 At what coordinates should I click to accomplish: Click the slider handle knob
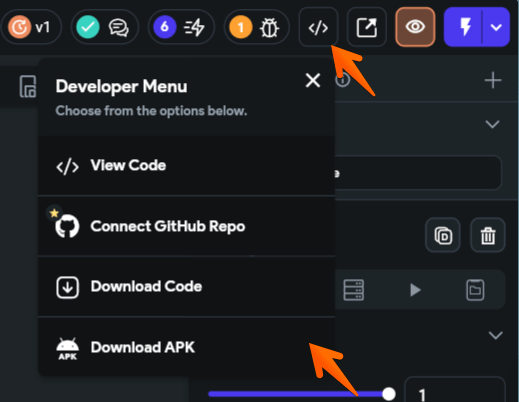389,394
